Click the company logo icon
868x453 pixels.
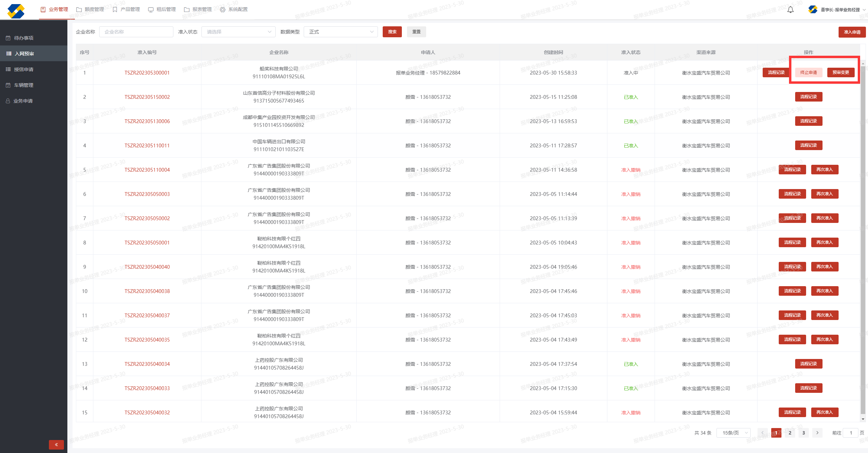pos(16,11)
